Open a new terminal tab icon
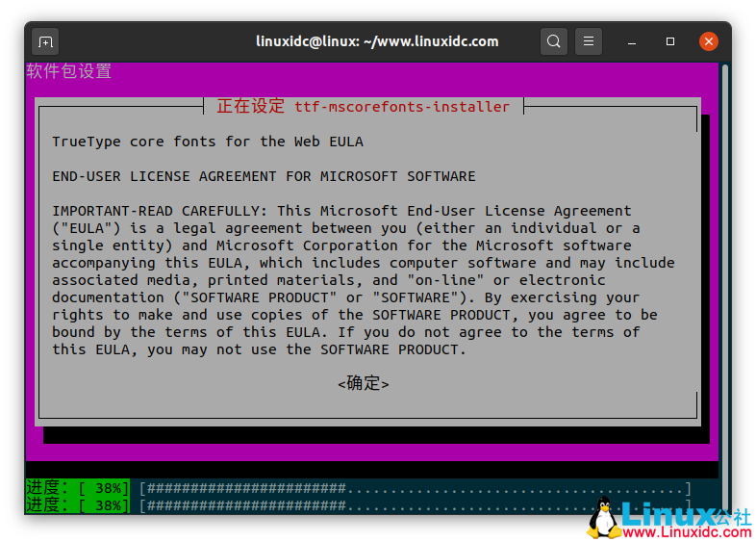The width and height of the screenshot is (756, 542). point(45,42)
